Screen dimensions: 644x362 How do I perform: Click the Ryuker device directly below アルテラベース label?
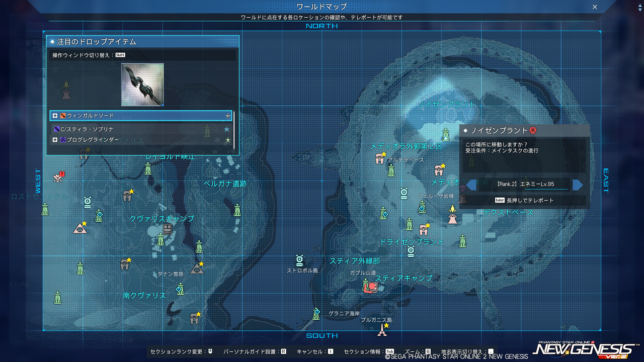tap(391, 170)
